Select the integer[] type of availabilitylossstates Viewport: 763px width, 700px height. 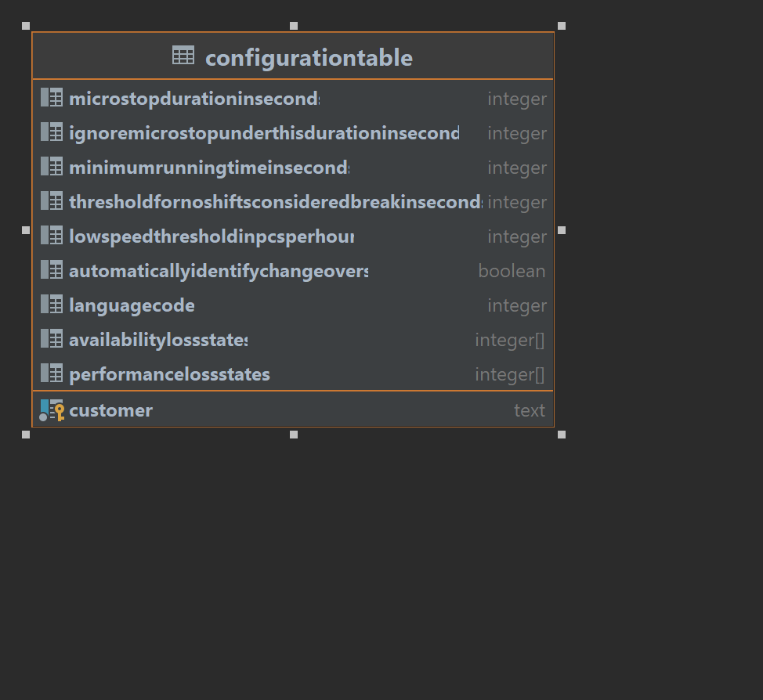[x=510, y=339]
